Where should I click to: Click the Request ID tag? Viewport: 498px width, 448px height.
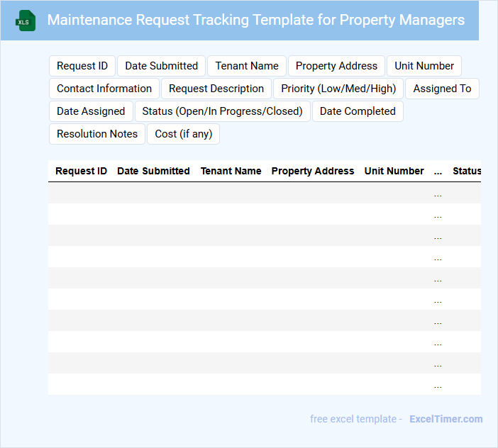82,66
